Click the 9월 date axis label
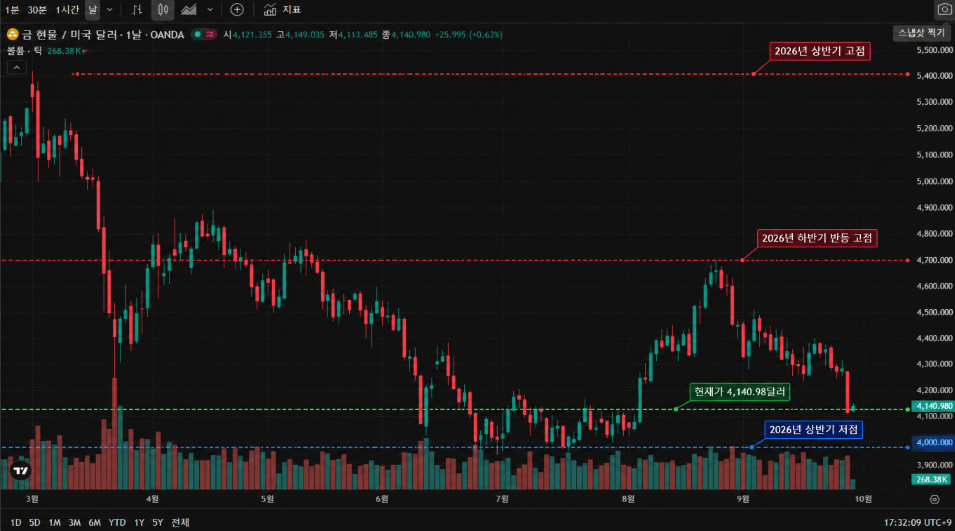The width and height of the screenshot is (955, 531). click(743, 499)
